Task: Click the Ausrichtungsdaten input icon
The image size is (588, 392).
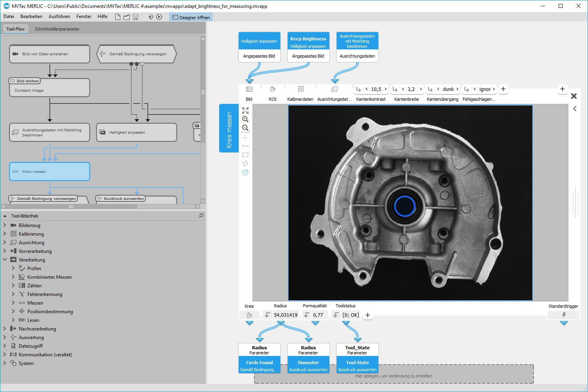Action: click(335, 89)
